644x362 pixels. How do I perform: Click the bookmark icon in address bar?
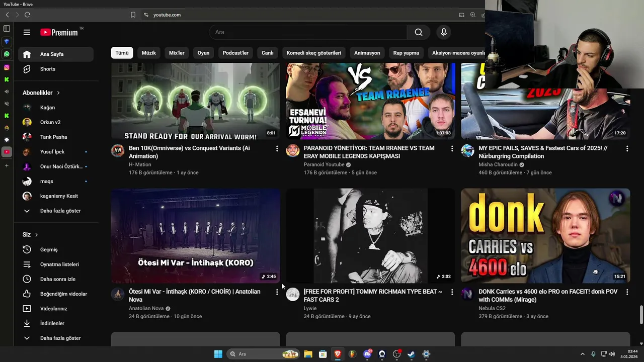point(133,15)
